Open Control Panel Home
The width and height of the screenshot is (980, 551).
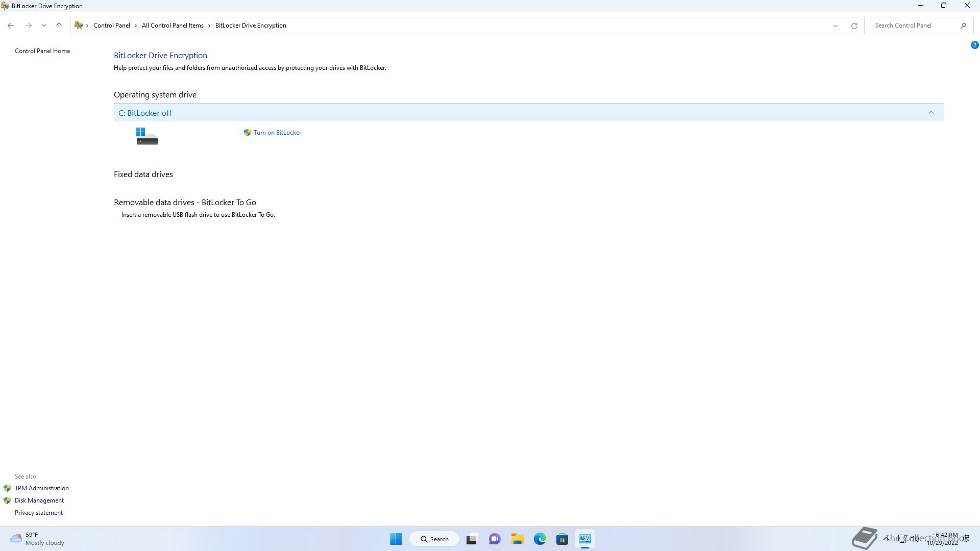point(42,51)
